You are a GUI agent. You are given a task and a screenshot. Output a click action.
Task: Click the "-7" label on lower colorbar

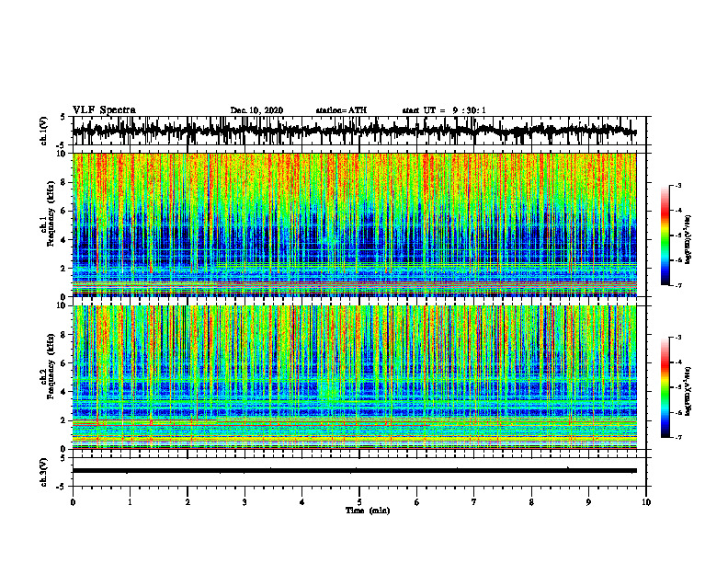678,438
